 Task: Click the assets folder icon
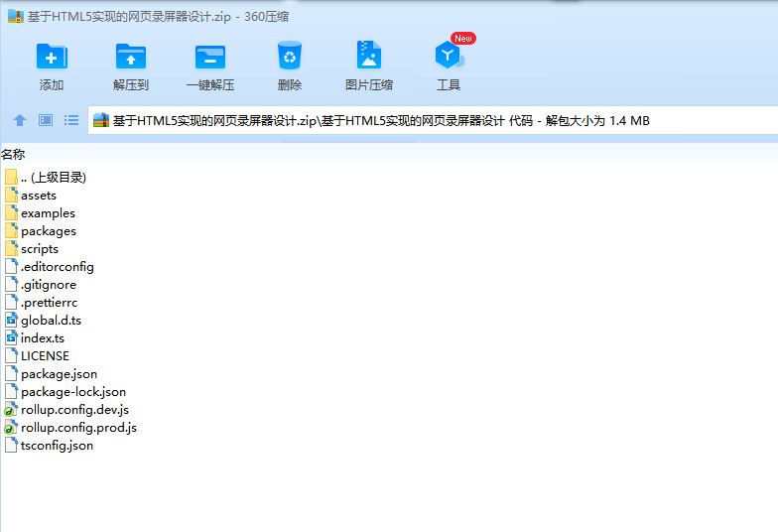click(12, 195)
